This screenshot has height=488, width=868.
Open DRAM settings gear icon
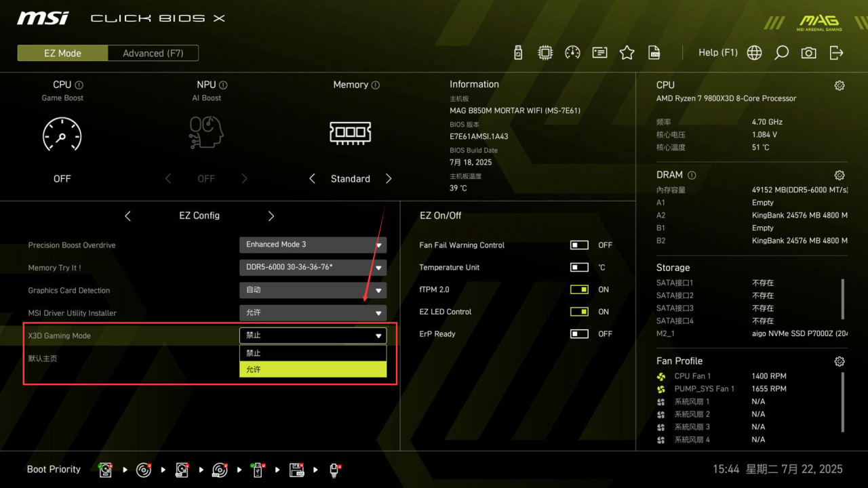[x=840, y=175]
